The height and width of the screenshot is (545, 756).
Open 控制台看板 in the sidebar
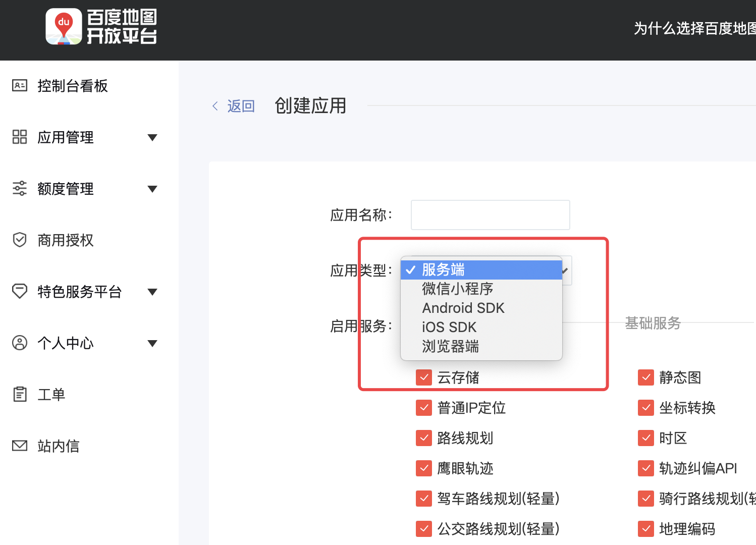click(x=72, y=86)
